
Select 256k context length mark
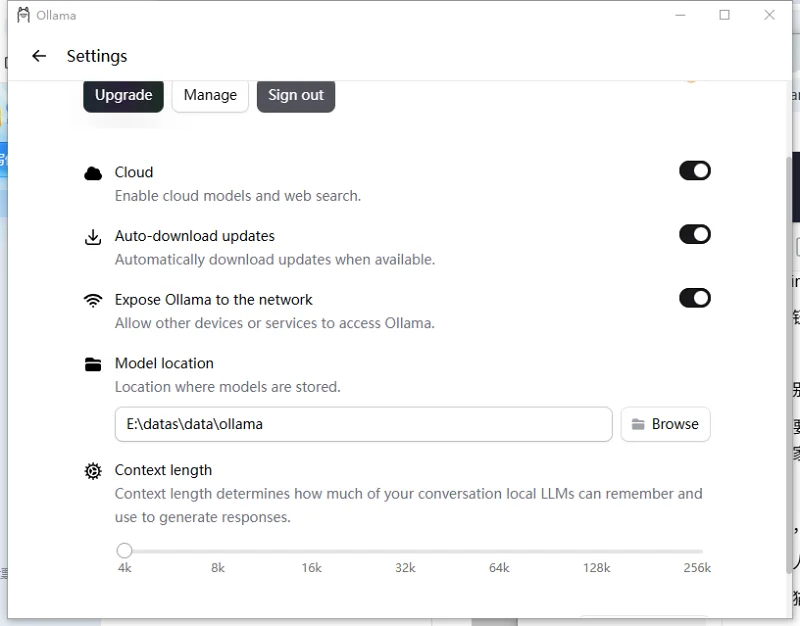tap(697, 568)
